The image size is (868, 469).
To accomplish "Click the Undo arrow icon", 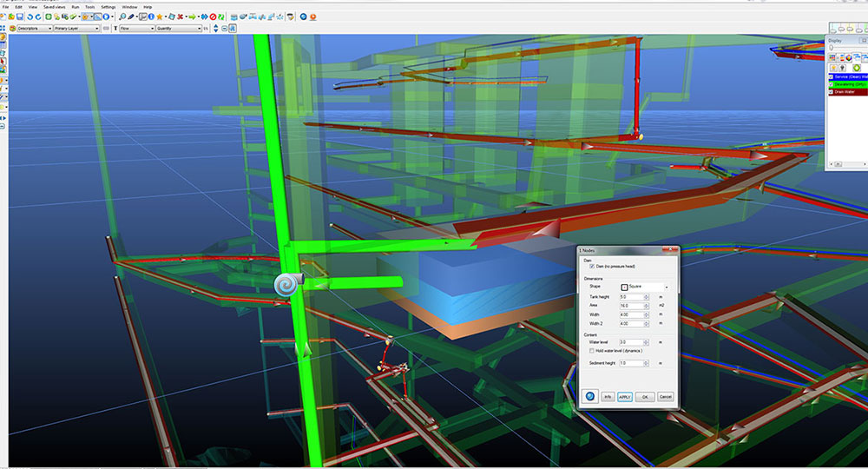I will (30, 17).
